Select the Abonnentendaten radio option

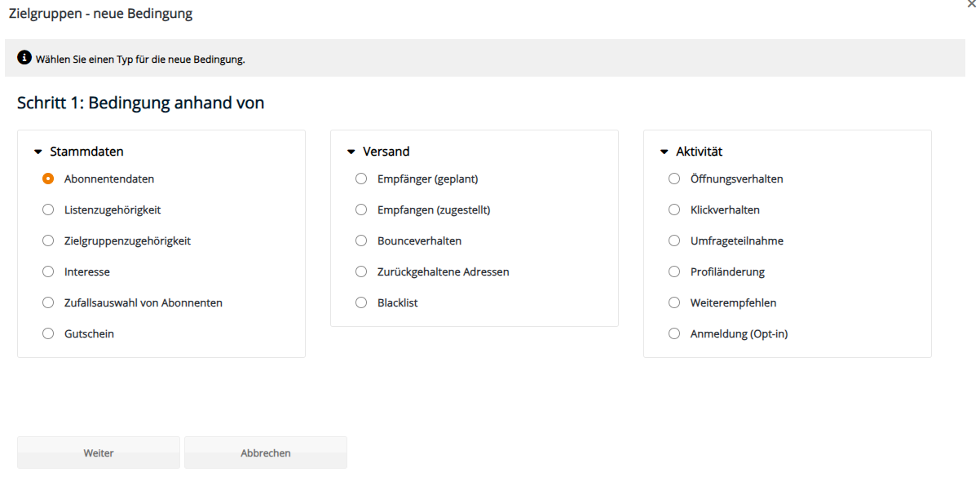pos(48,179)
